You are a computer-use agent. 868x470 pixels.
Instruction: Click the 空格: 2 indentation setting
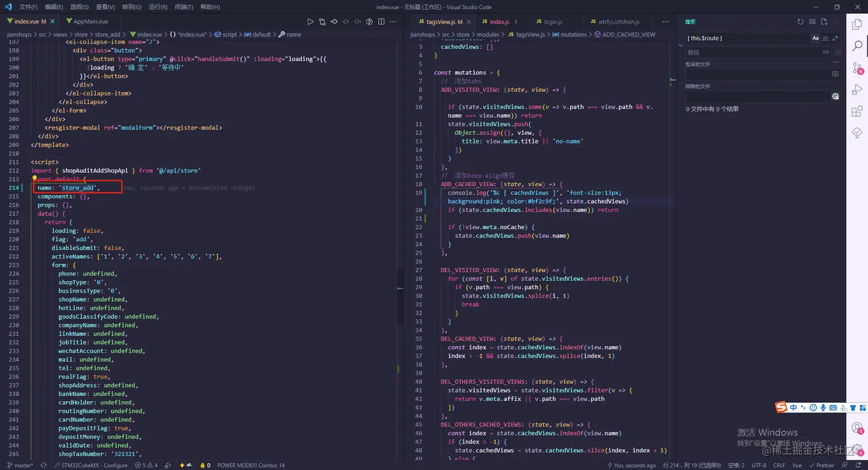pyautogui.click(x=736, y=465)
